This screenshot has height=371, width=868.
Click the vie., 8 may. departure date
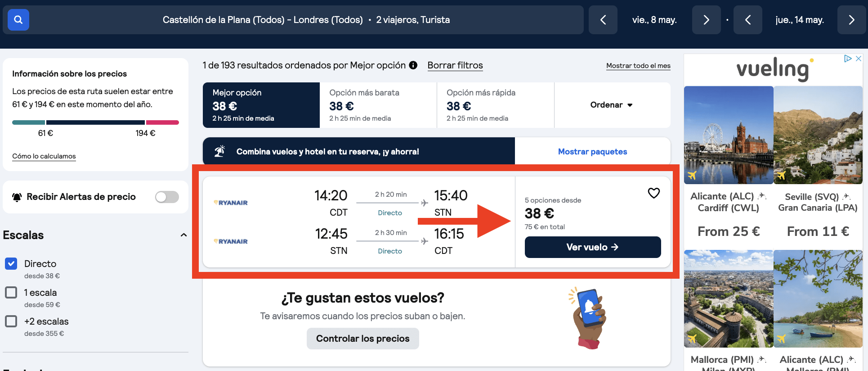[654, 20]
